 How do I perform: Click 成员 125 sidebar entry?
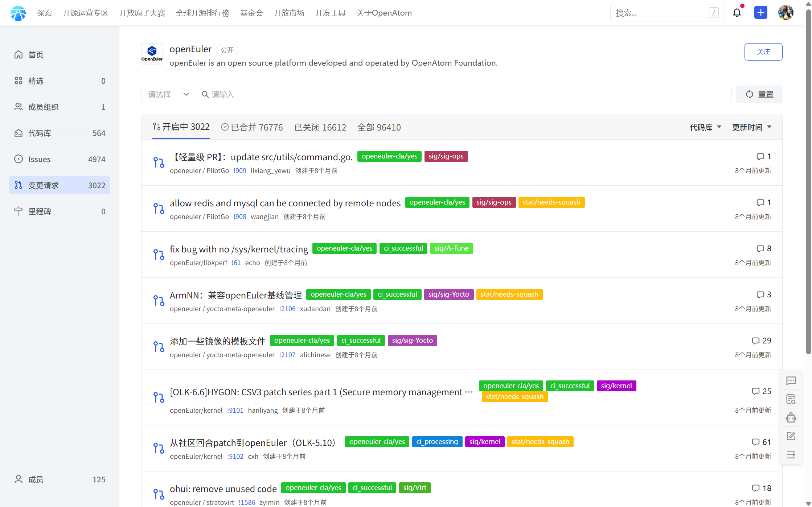coord(59,479)
